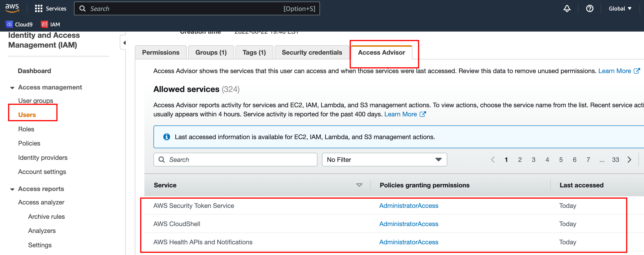Go to page 6 of services
The height and width of the screenshot is (255, 644).
575,160
